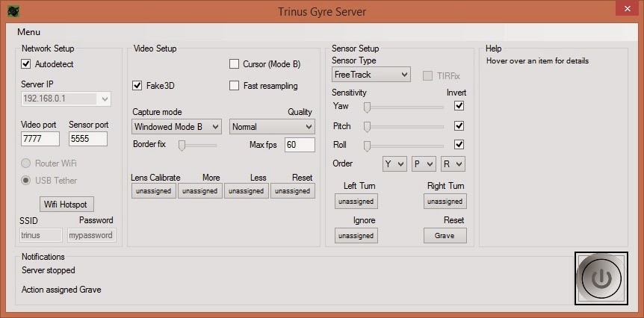Click the Video port field 7777
644x318 pixels.
(x=40, y=139)
